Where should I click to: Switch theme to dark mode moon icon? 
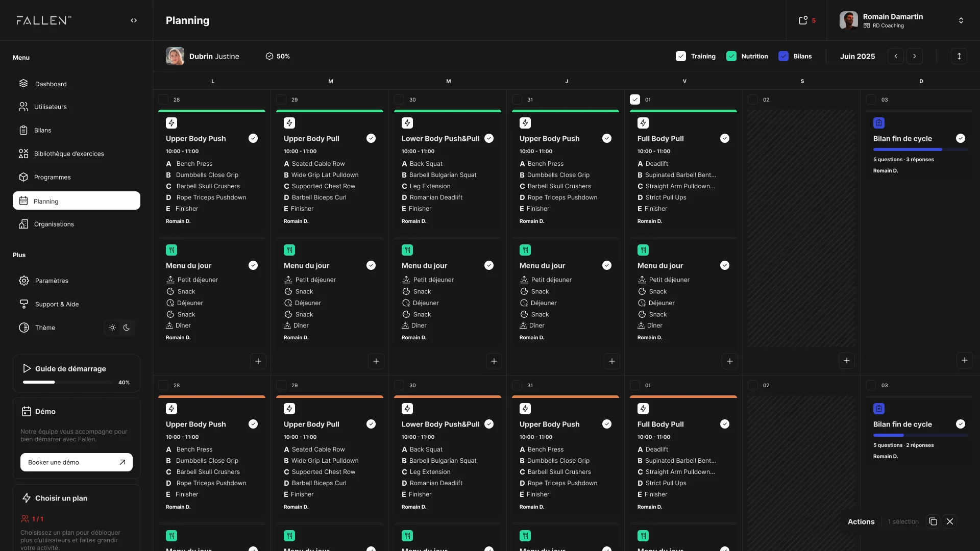coord(127,328)
